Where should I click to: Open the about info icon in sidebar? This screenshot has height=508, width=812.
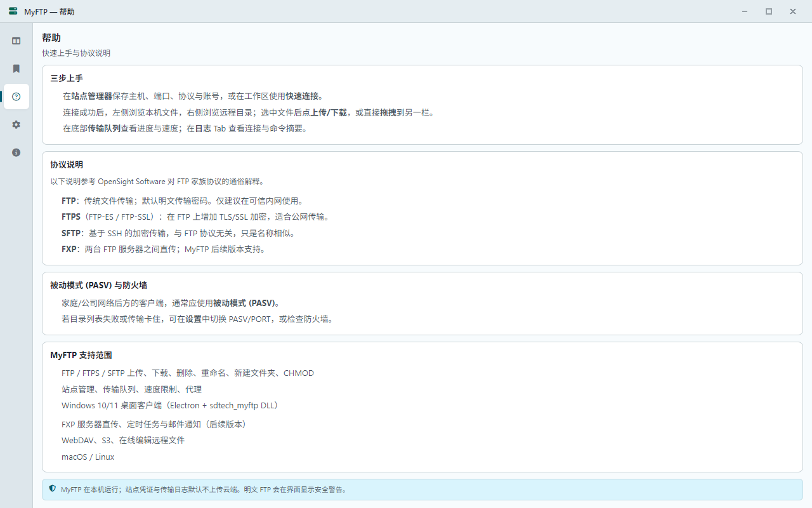16,152
